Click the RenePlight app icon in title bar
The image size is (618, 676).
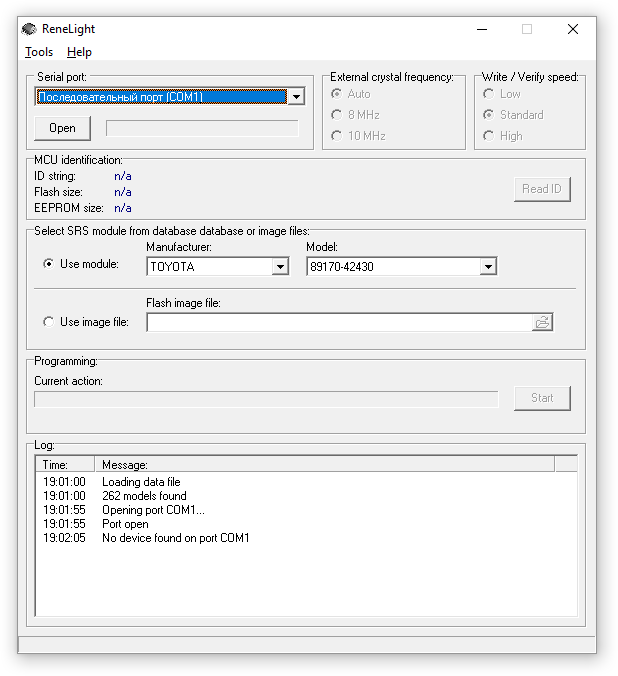30,29
